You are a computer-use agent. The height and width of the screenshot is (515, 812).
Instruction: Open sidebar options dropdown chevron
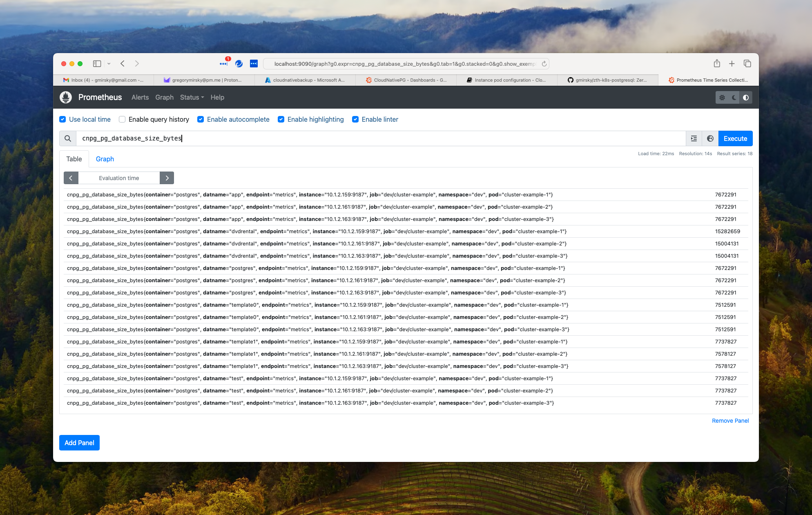coord(109,64)
